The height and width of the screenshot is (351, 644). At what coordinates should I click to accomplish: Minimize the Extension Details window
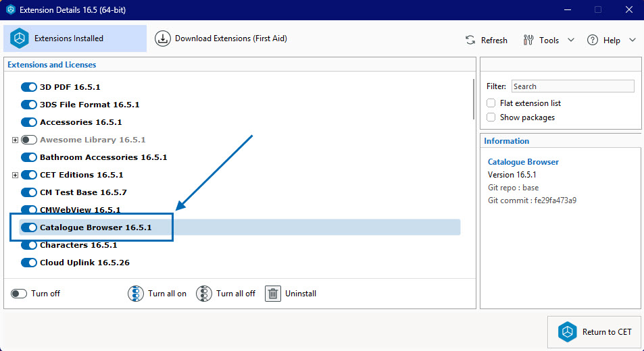(x=568, y=9)
